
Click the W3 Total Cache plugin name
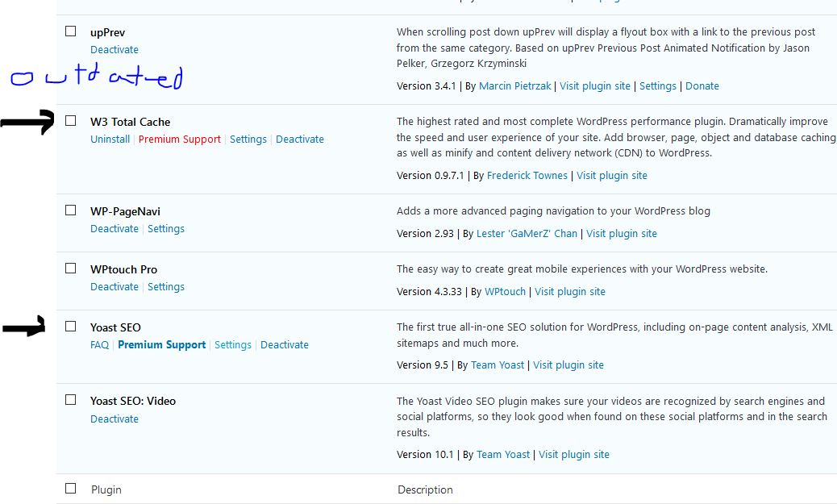coord(131,123)
